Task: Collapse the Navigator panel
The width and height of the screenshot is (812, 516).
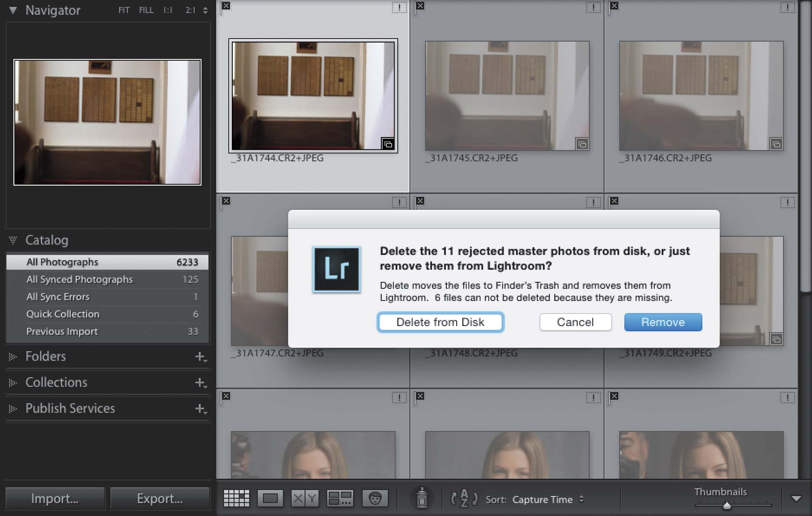Action: pyautogui.click(x=13, y=10)
